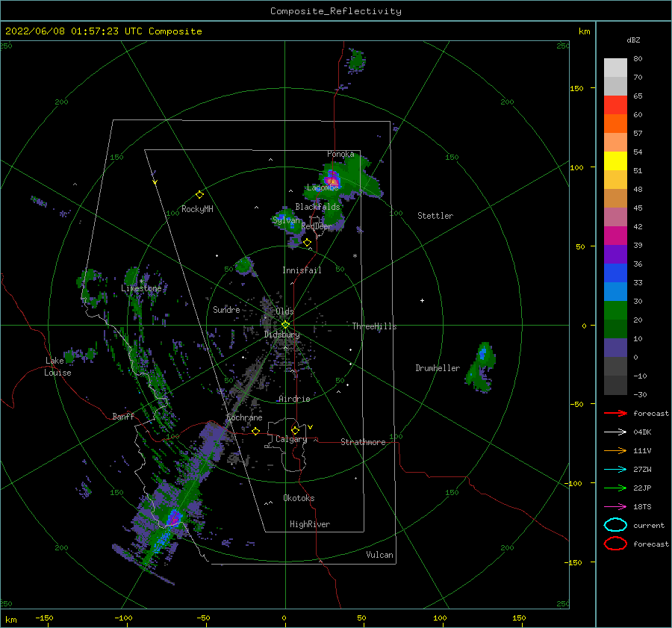Viewport: 672px width, 628px height.
Task: Click the Cochrane city label
Action: tap(244, 417)
